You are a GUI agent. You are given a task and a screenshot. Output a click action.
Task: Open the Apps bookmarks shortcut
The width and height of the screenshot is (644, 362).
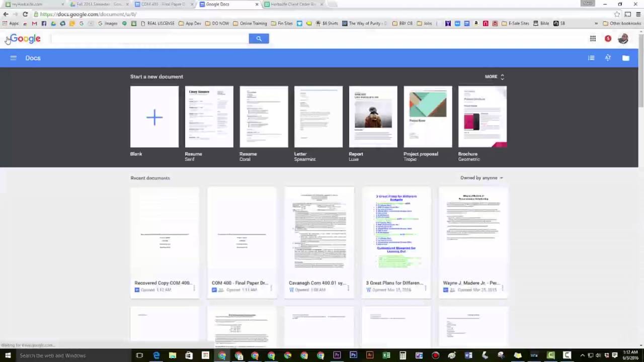(x=11, y=23)
